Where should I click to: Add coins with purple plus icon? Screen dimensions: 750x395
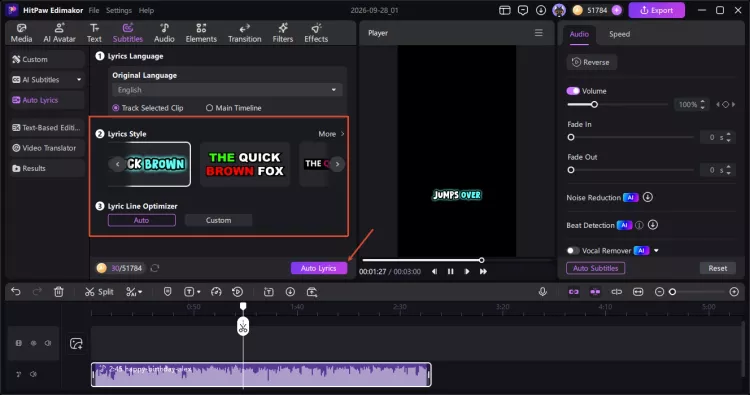(x=617, y=10)
